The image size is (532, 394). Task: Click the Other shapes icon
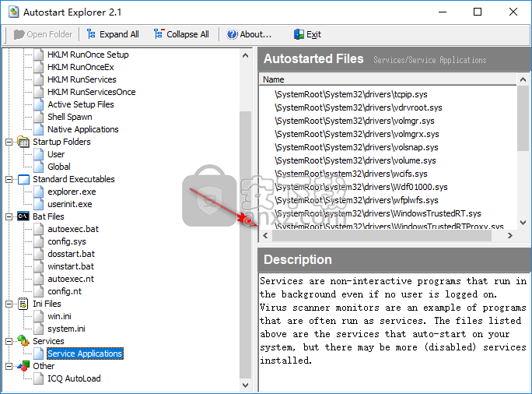[23, 366]
